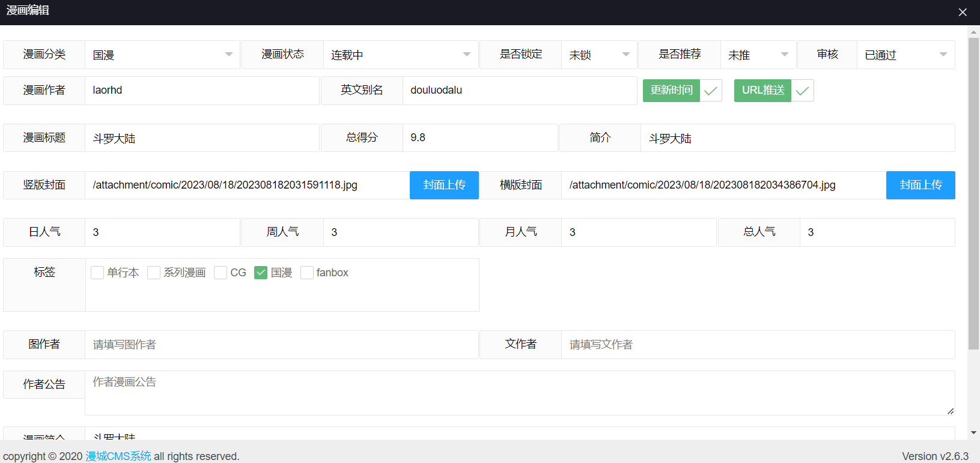The height and width of the screenshot is (463, 980).
Task: Open the 审核 status dropdown
Action: pyautogui.click(x=905, y=55)
